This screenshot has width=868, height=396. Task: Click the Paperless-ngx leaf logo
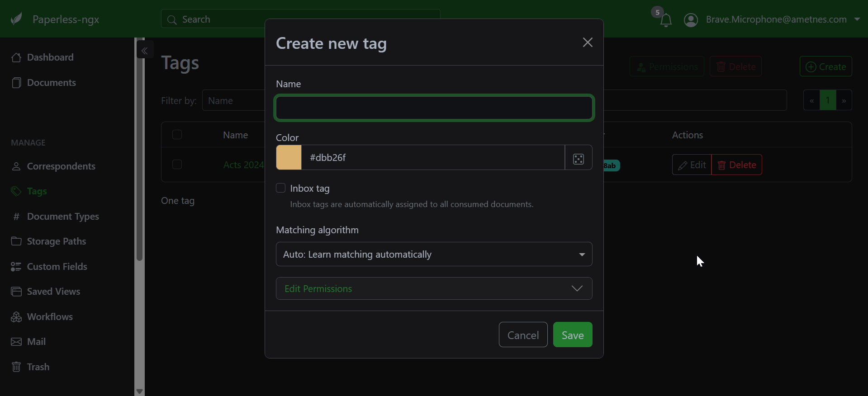tap(17, 19)
